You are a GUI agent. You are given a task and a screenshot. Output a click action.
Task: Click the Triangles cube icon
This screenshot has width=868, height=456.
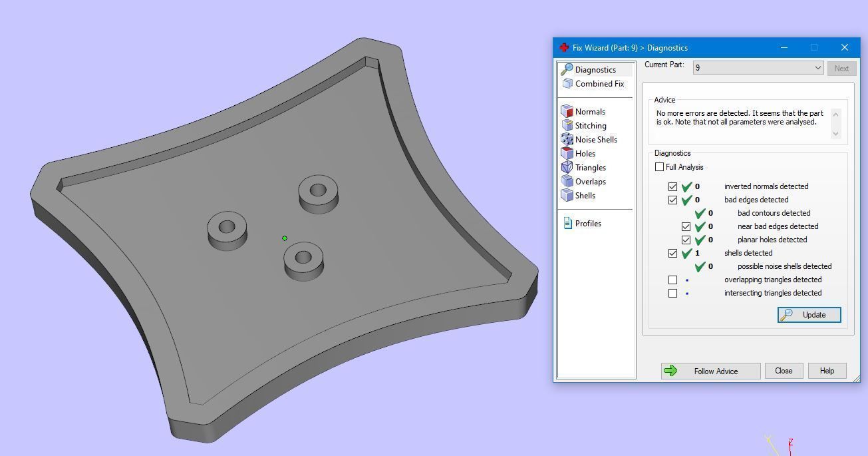567,168
